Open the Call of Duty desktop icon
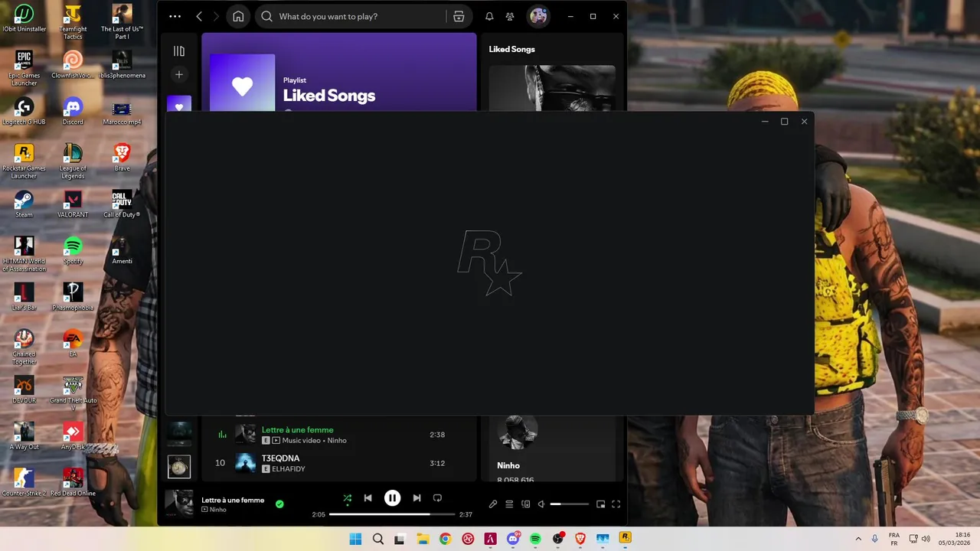The width and height of the screenshot is (980, 551). 122,204
